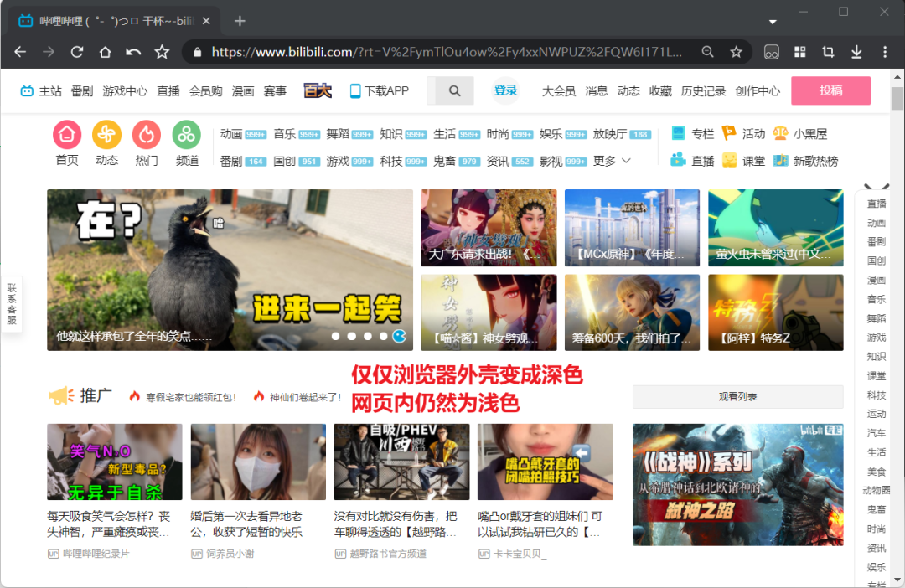Expand the tab list dropdown arrow

(773, 22)
